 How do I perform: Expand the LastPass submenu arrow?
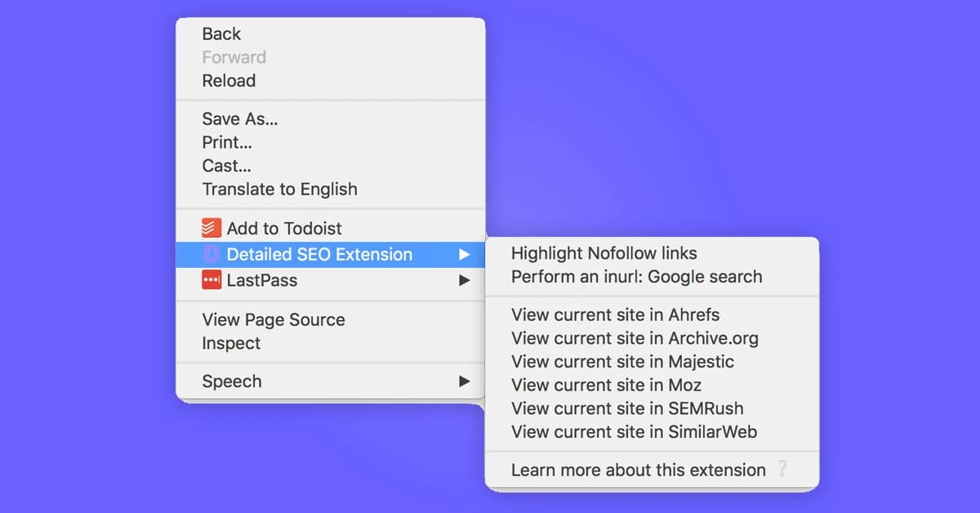464,280
